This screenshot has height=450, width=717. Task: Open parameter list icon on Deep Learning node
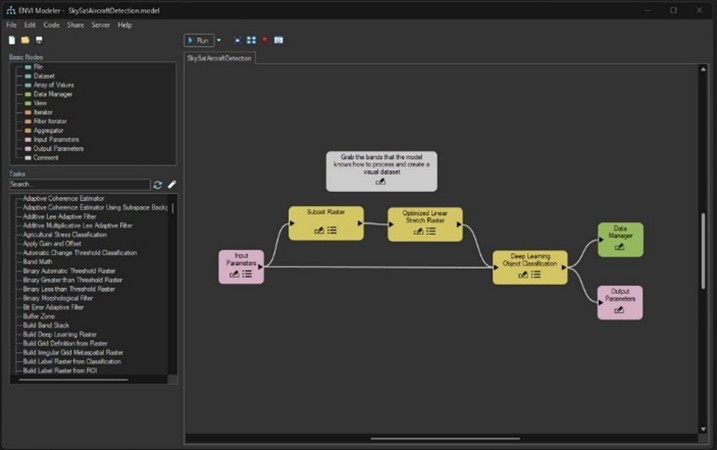536,273
